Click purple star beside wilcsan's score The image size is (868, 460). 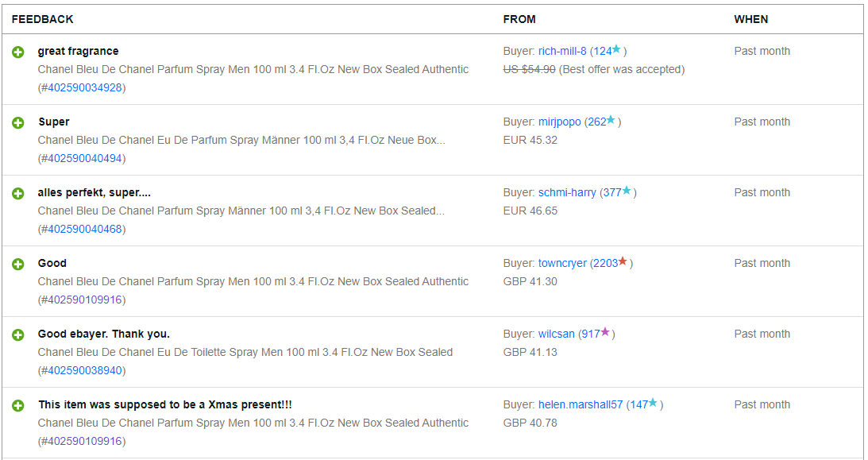pyautogui.click(x=605, y=332)
